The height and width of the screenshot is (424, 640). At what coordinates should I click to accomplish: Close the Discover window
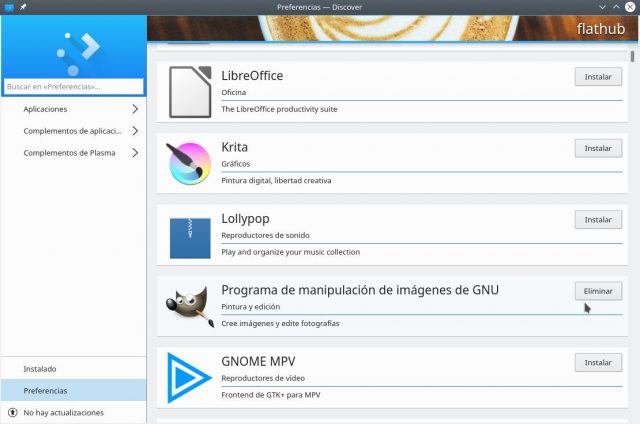click(630, 7)
